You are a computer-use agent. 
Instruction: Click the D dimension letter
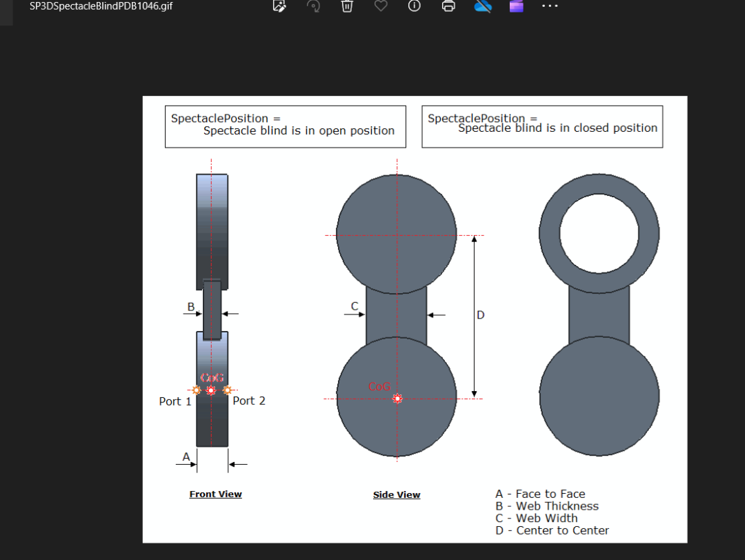click(480, 315)
